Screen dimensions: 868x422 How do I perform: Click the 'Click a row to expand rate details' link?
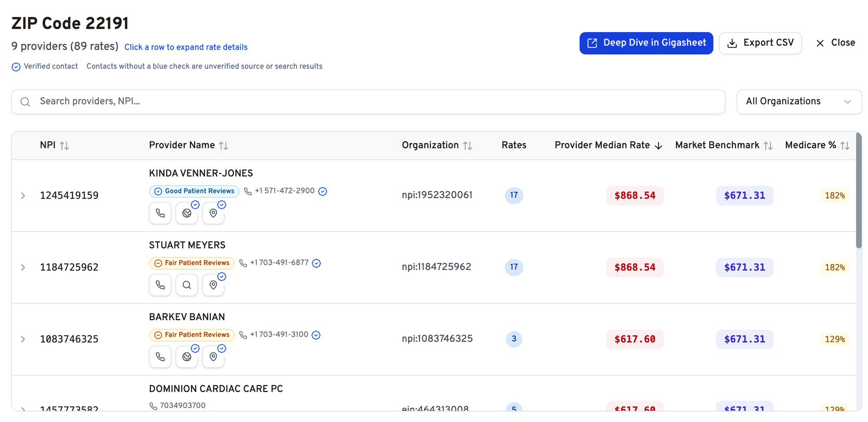coord(186,47)
